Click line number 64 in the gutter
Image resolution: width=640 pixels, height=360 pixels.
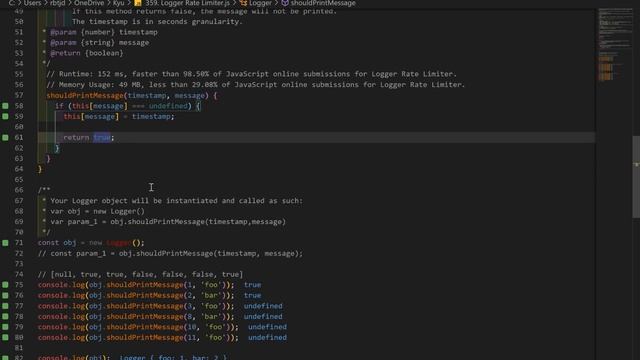click(x=19, y=169)
